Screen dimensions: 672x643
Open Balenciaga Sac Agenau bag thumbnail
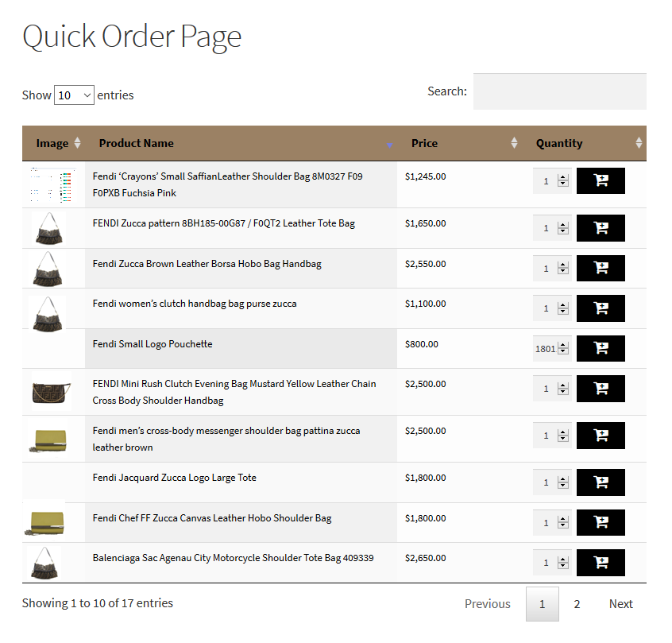pos(44,563)
